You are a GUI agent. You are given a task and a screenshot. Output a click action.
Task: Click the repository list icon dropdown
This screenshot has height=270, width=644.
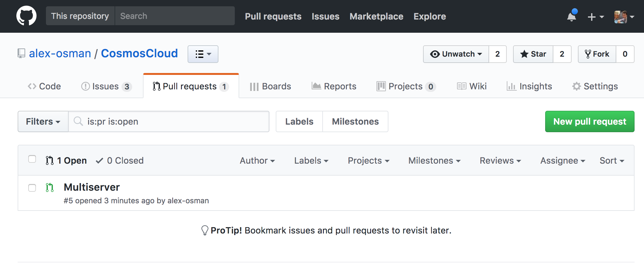(x=203, y=54)
